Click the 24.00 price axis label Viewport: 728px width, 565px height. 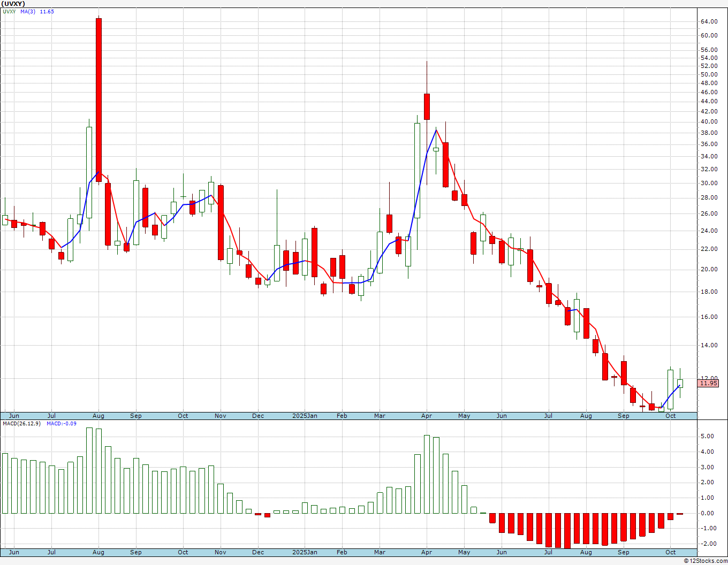point(709,231)
